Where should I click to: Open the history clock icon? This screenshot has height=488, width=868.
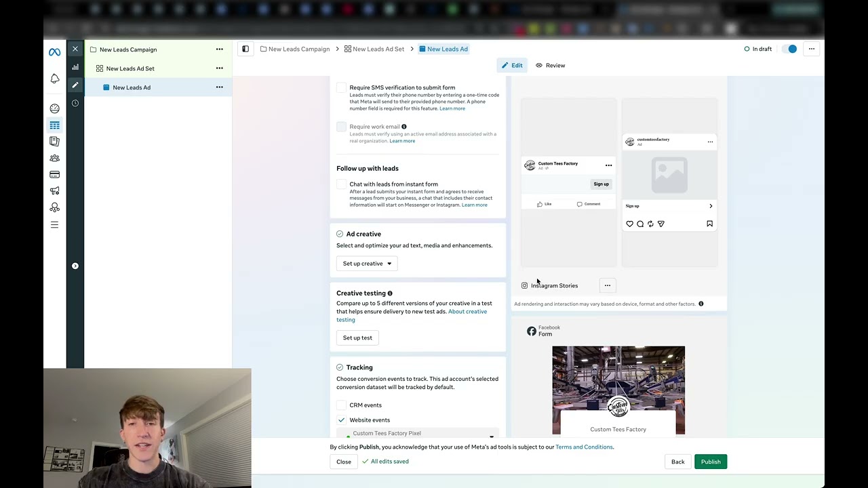75,103
